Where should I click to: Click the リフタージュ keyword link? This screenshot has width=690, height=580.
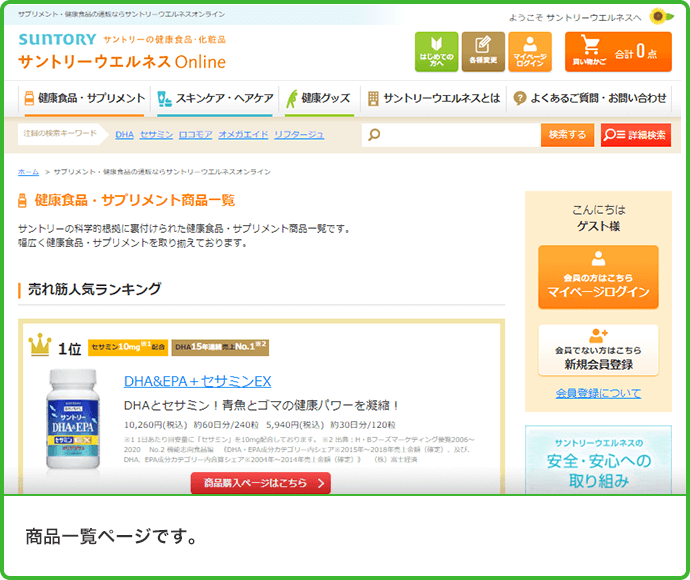pyautogui.click(x=299, y=135)
